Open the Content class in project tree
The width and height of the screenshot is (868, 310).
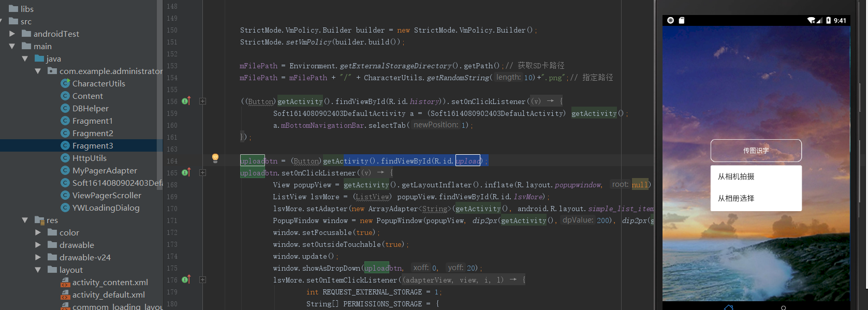[87, 96]
